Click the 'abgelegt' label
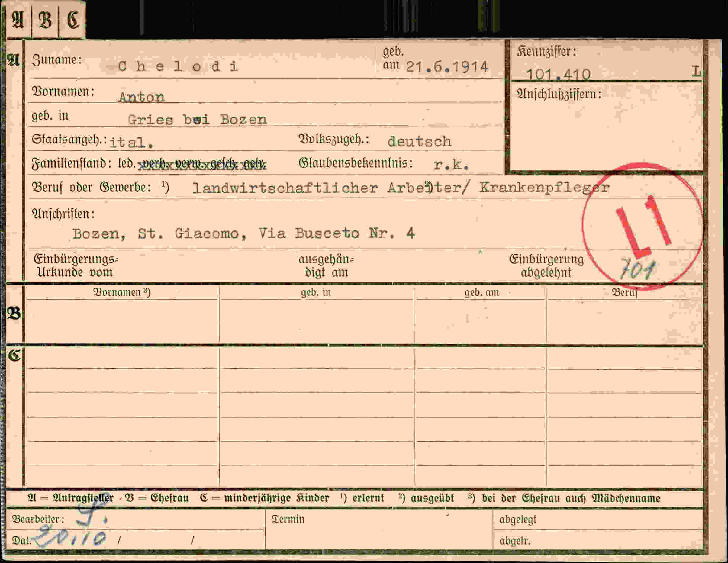Image resolution: width=728 pixels, height=563 pixels. pyautogui.click(x=518, y=519)
